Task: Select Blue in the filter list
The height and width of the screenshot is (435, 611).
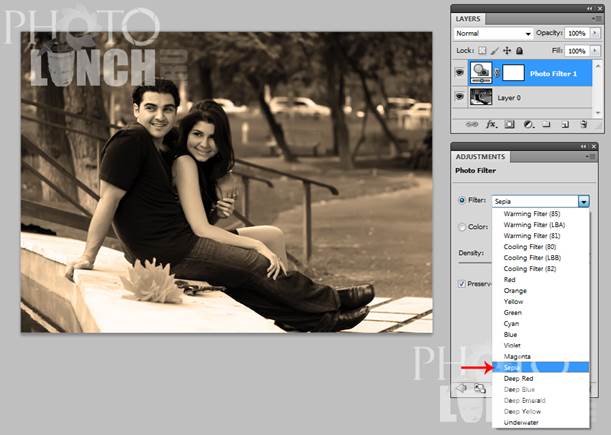Action: [540, 334]
